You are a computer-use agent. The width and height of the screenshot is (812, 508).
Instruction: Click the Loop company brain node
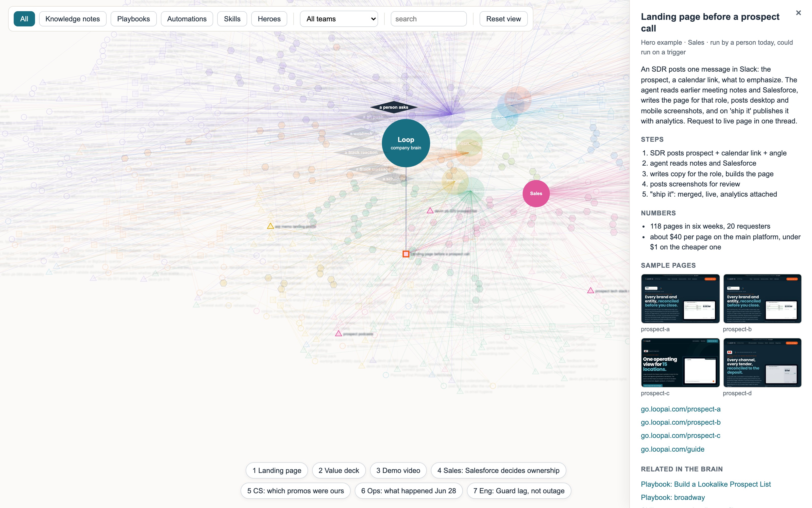pyautogui.click(x=406, y=143)
